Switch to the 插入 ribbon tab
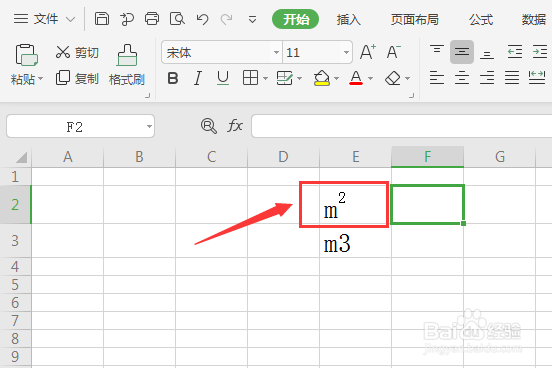552x368 pixels. tap(349, 20)
